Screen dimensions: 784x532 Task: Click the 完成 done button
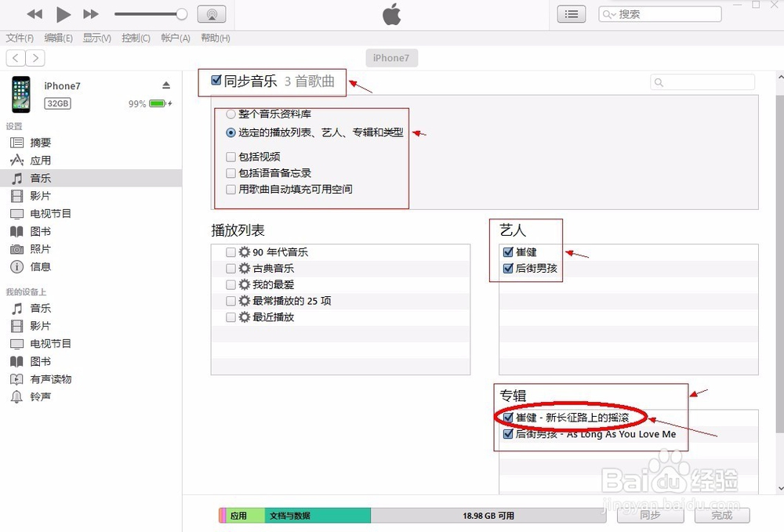pyautogui.click(x=721, y=516)
